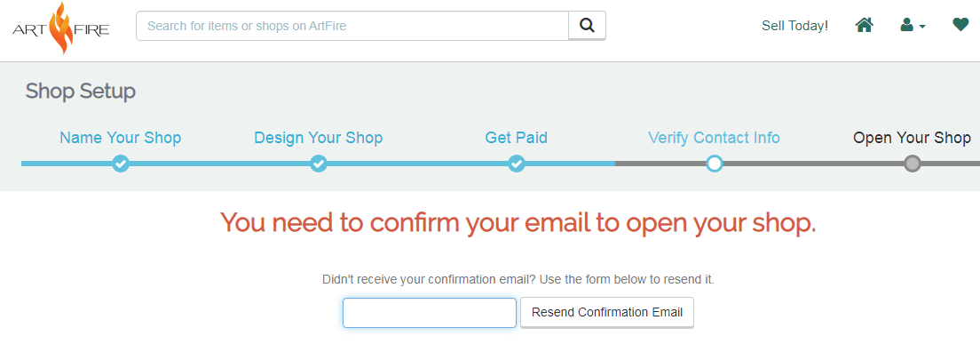Select the Open Your Shop step label

(913, 138)
